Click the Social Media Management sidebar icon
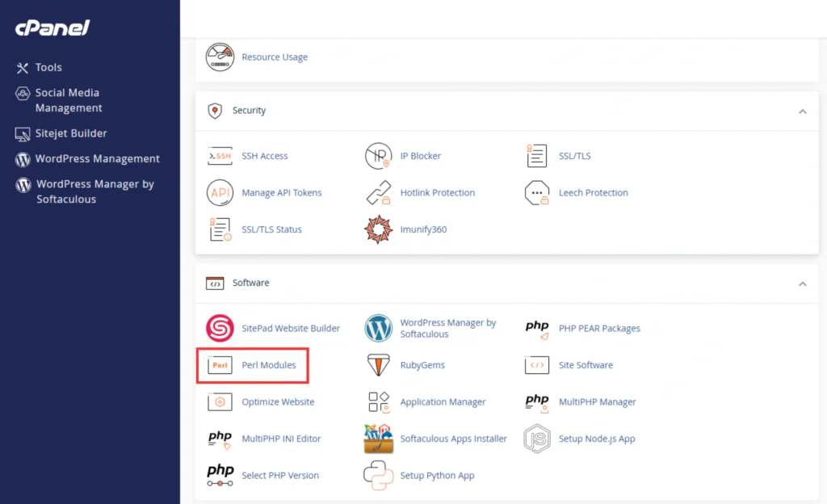This screenshot has width=827, height=504. tap(22, 94)
